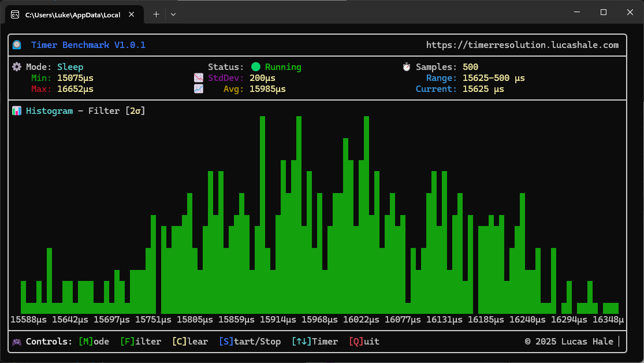Open the tab list chevron dropdown
This screenshot has width=644, height=363.
click(x=173, y=14)
